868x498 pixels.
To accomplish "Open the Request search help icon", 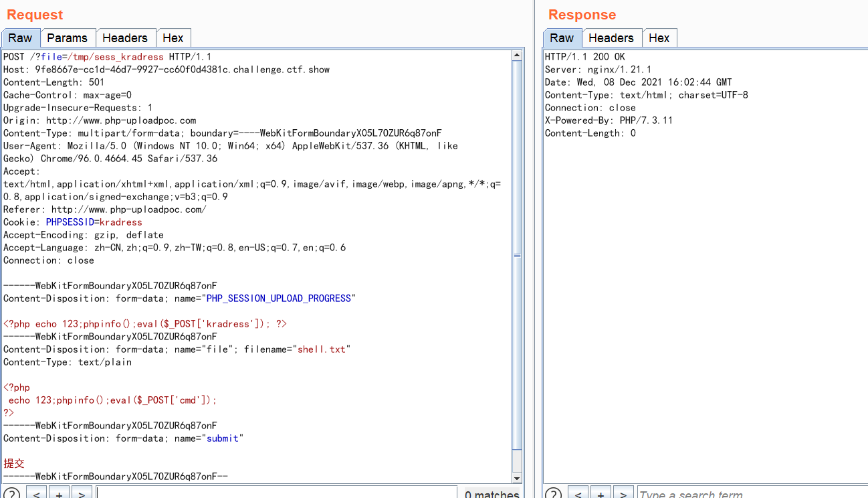I will coord(11,495).
